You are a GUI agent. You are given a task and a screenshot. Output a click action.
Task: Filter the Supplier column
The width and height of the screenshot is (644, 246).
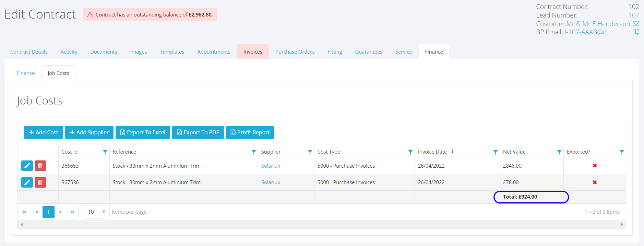point(310,152)
